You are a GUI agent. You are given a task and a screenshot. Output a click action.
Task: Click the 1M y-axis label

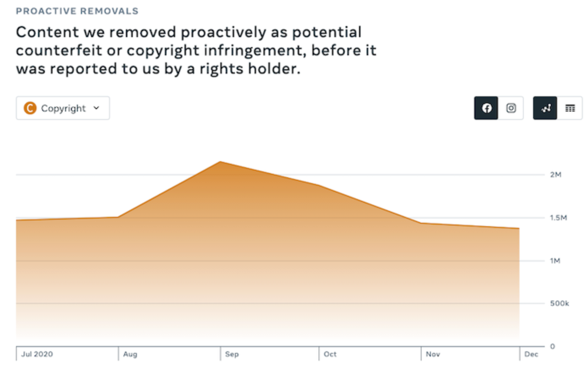(x=555, y=261)
